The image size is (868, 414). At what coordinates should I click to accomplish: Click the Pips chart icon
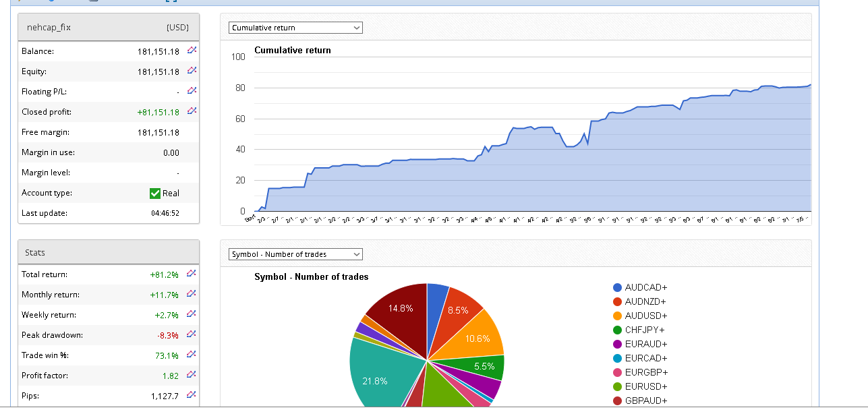pyautogui.click(x=192, y=395)
